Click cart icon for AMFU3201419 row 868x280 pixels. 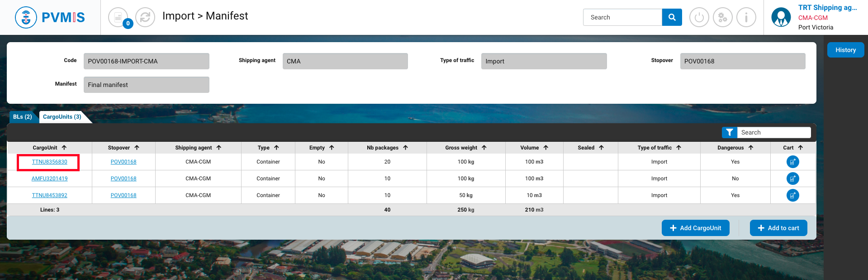click(x=792, y=179)
